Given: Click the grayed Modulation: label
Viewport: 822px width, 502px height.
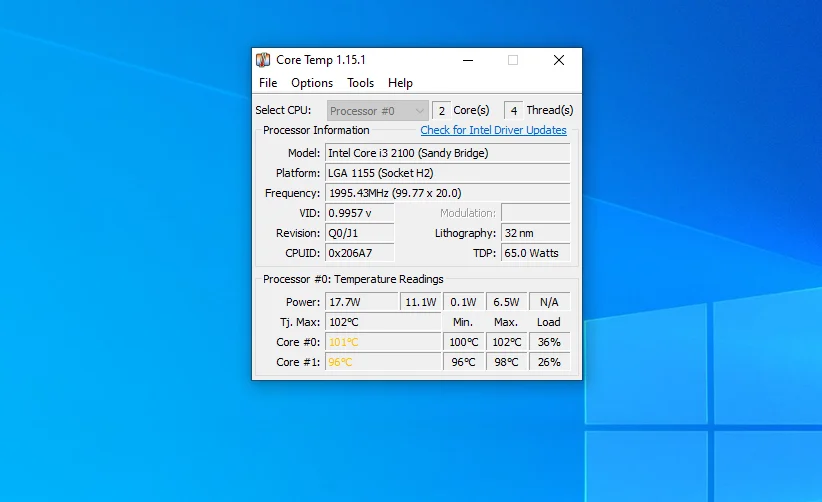Looking at the screenshot, I should click(468, 213).
